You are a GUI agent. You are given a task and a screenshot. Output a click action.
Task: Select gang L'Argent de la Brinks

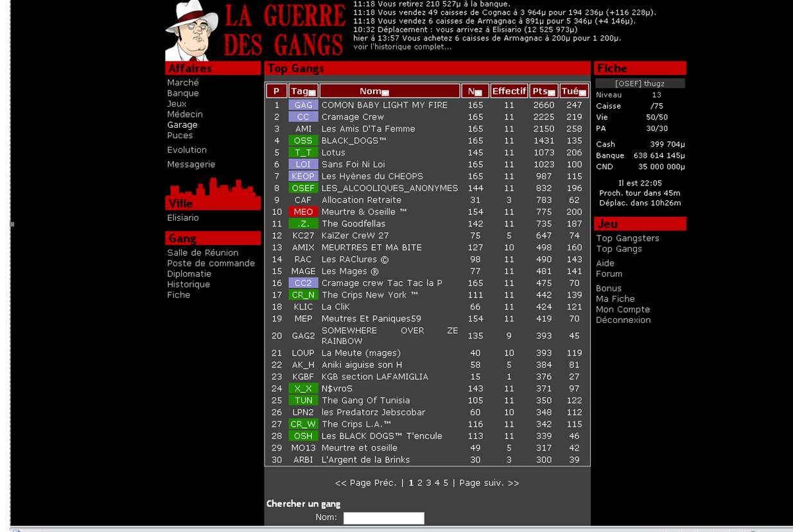(x=365, y=460)
